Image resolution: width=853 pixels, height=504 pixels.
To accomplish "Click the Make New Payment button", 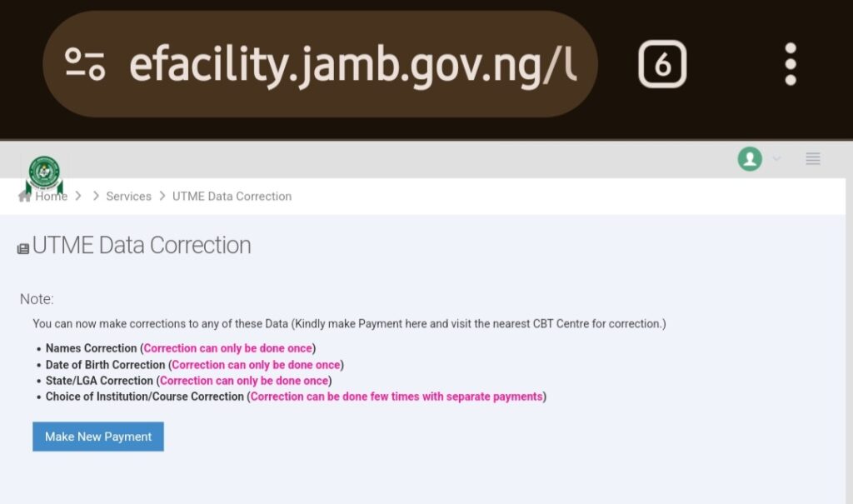I will [98, 437].
